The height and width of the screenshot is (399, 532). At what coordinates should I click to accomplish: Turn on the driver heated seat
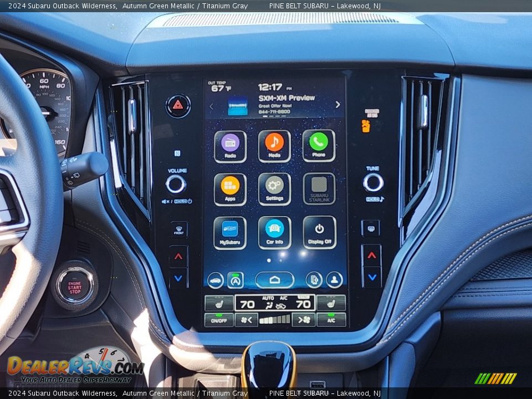click(219, 303)
